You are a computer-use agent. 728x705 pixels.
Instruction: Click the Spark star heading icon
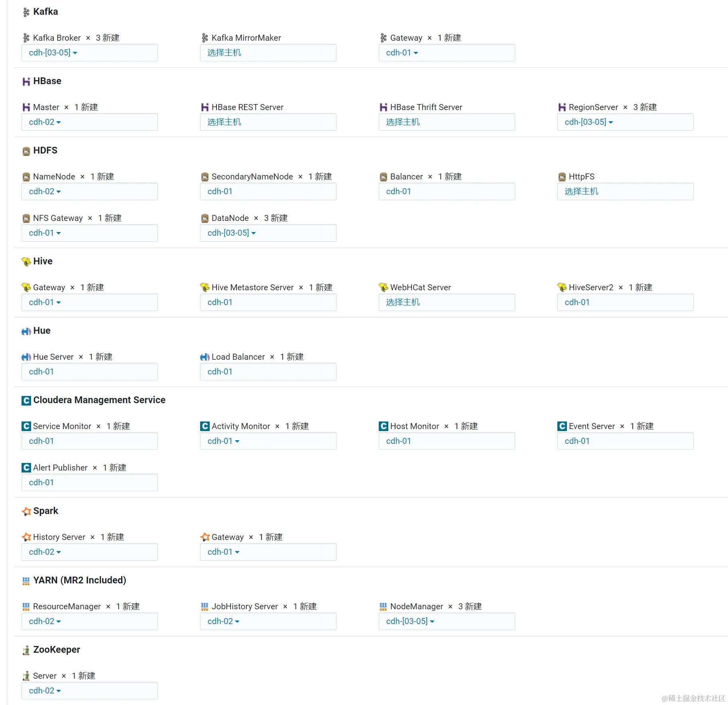(x=26, y=511)
